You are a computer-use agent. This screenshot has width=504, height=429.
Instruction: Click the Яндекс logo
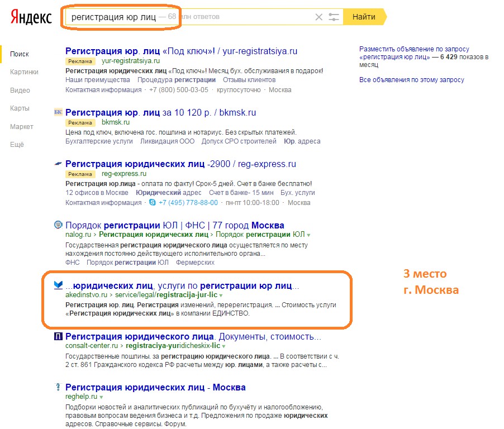pyautogui.click(x=31, y=17)
